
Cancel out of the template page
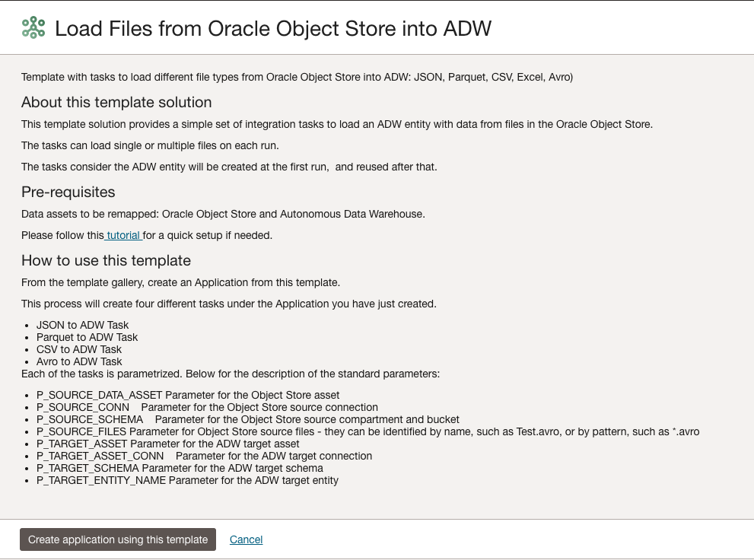click(246, 539)
